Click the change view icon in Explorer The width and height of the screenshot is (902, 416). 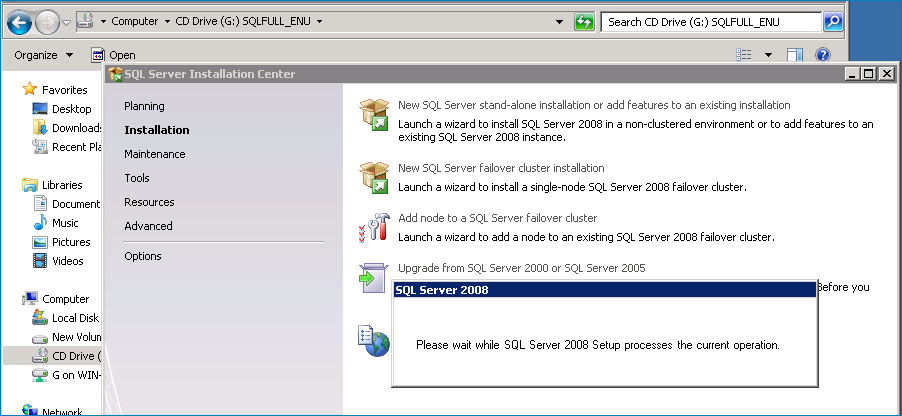[x=744, y=55]
